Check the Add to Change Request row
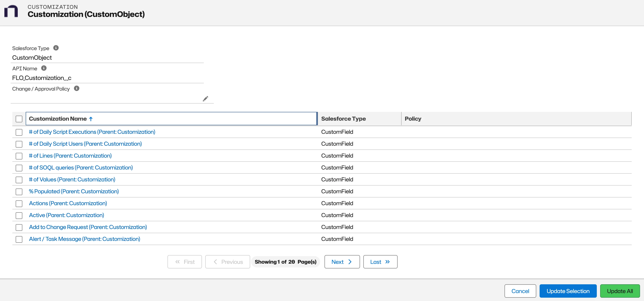Viewport: 644px width, 301px height. (x=19, y=228)
